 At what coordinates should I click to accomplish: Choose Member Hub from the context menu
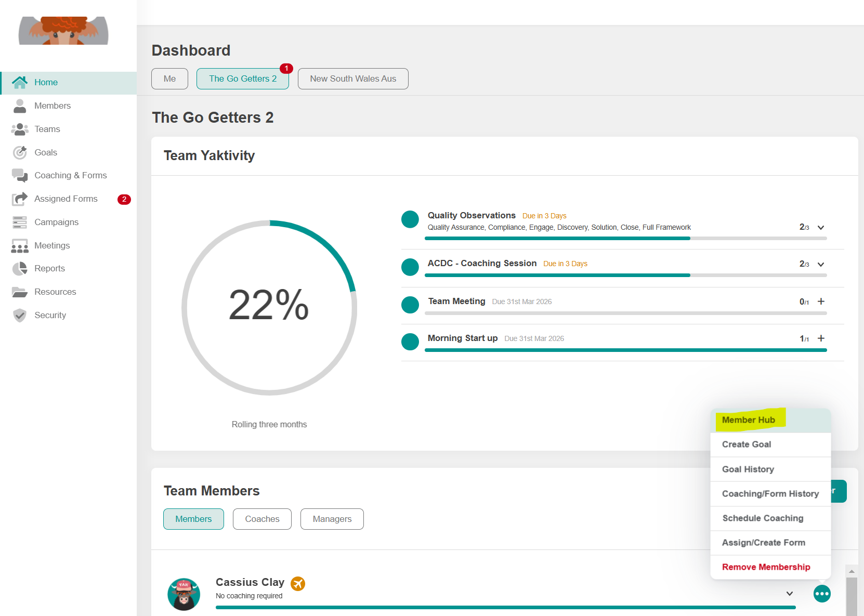point(748,420)
